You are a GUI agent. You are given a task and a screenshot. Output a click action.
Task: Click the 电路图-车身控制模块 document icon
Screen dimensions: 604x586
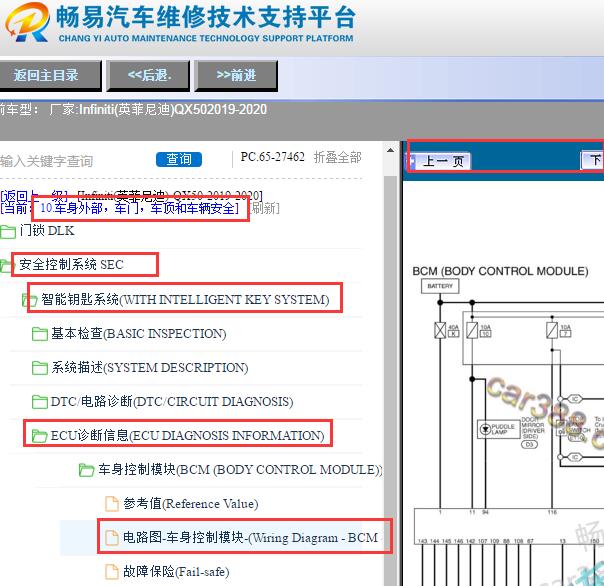(x=112, y=537)
